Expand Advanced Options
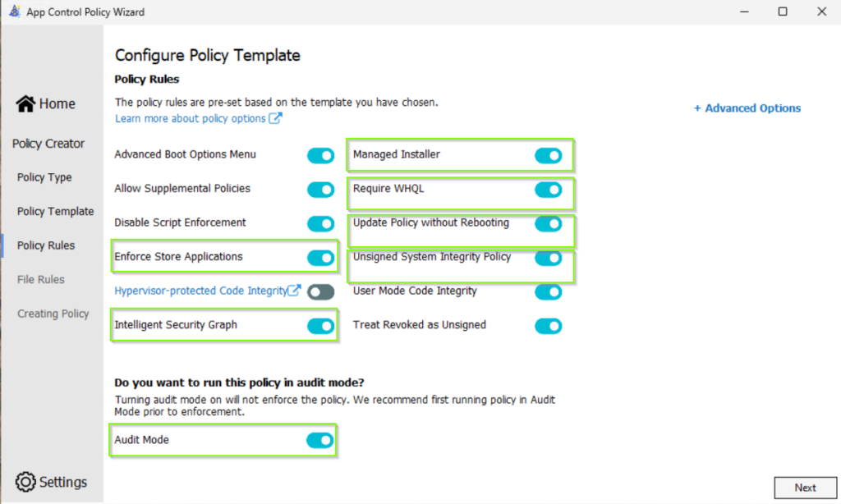 [747, 108]
